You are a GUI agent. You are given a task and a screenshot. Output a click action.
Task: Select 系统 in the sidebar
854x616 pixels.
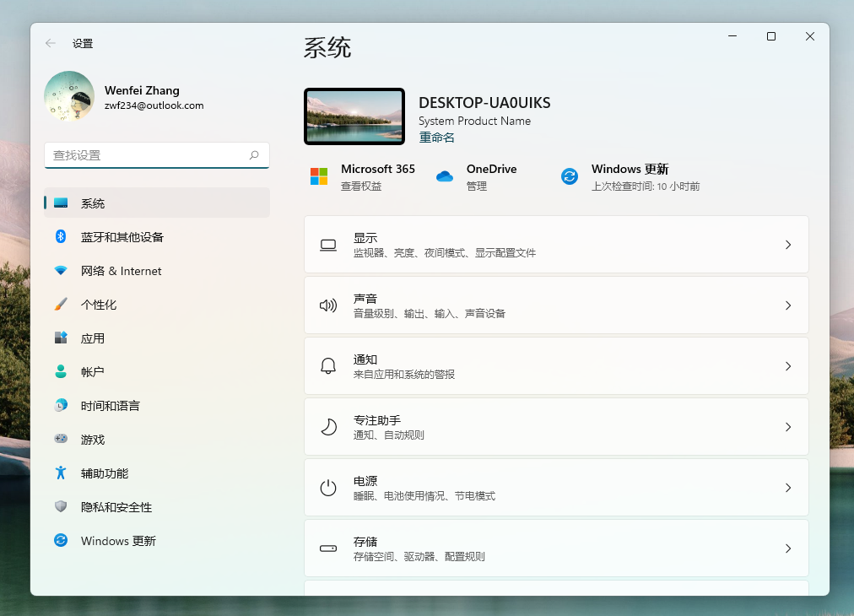click(157, 203)
